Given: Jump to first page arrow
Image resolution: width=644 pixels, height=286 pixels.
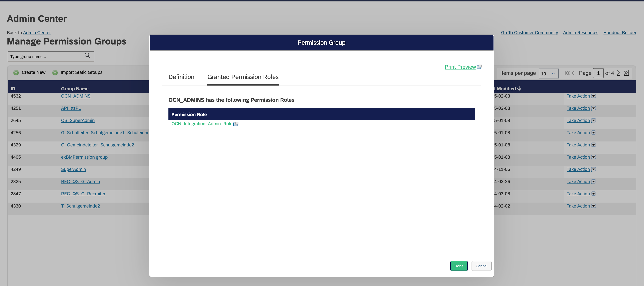Looking at the screenshot, I should (x=567, y=73).
